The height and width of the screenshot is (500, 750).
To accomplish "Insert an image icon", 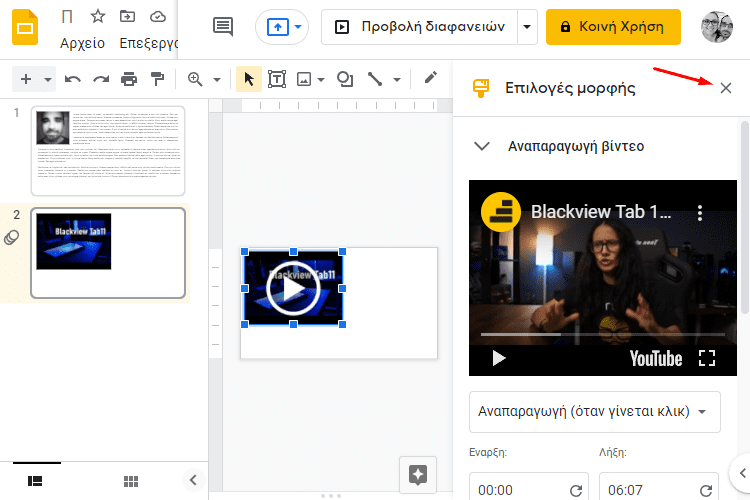I will click(304, 79).
